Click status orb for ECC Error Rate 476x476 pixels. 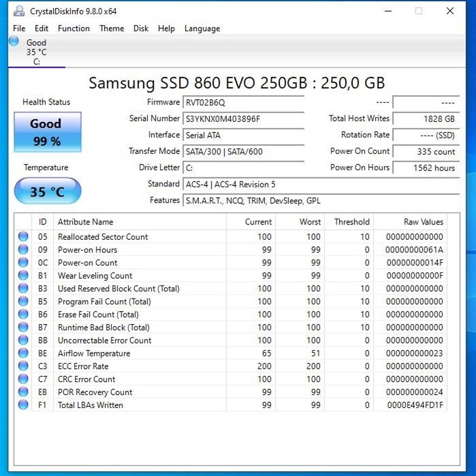pyautogui.click(x=23, y=366)
